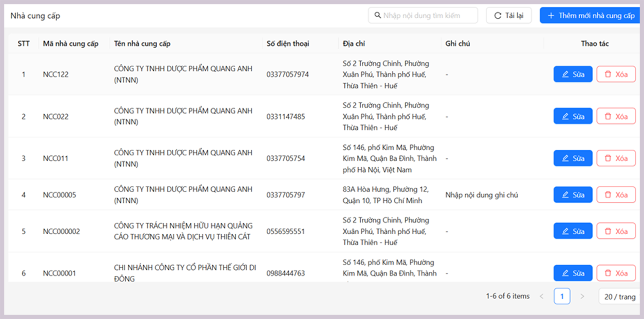
Task: Go to previous page arrow
Action: [x=541, y=297]
